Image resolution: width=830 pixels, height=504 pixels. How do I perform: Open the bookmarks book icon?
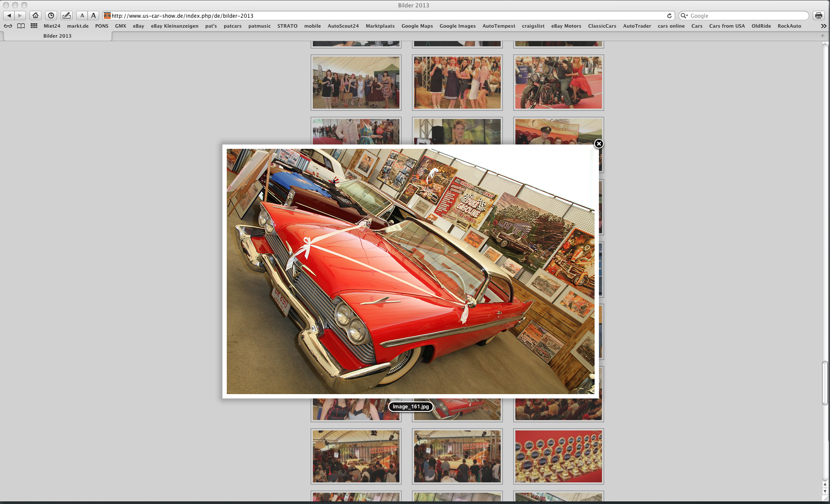coord(21,26)
